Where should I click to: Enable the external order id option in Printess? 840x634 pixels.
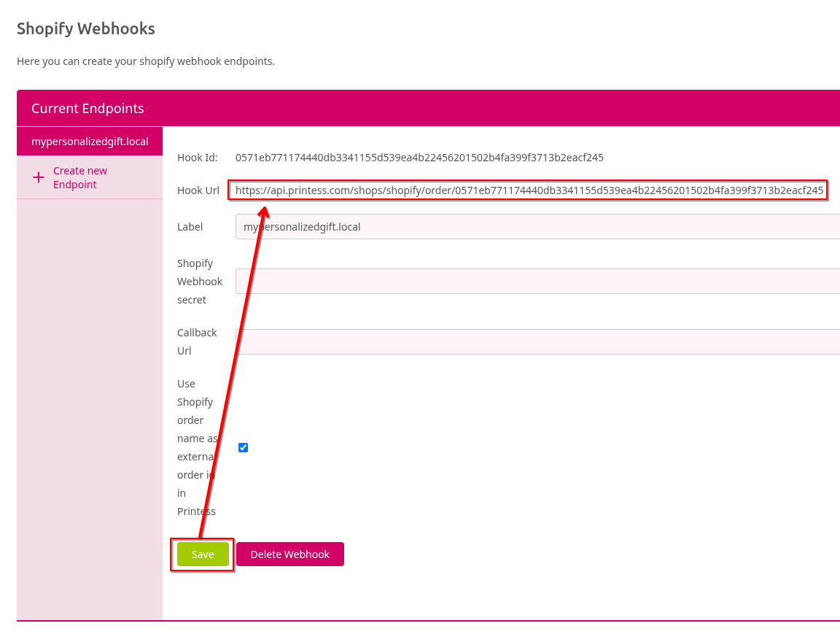[x=243, y=447]
